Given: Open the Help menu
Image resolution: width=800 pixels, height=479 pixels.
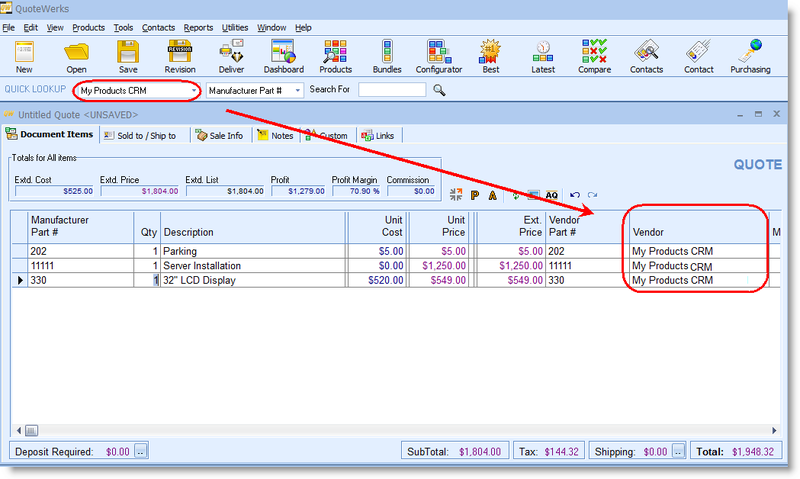Looking at the screenshot, I should point(303,28).
